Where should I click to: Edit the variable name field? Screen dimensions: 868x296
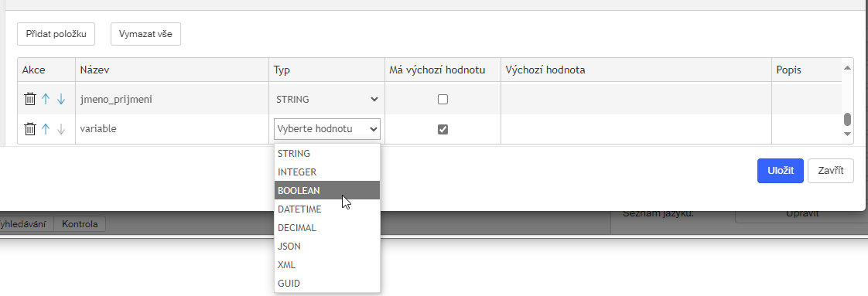coord(173,129)
